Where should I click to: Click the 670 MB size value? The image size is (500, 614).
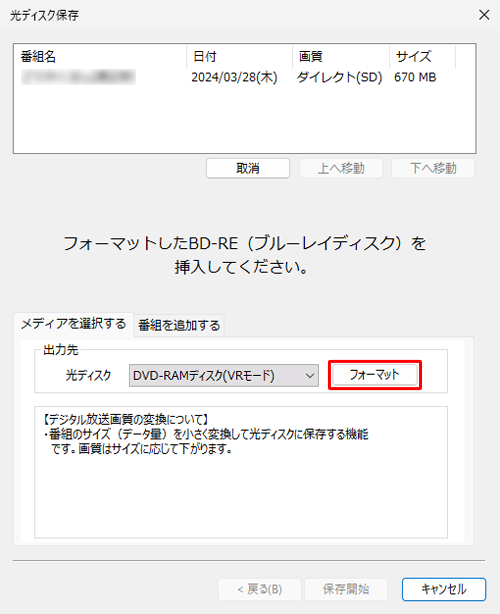pos(415,77)
